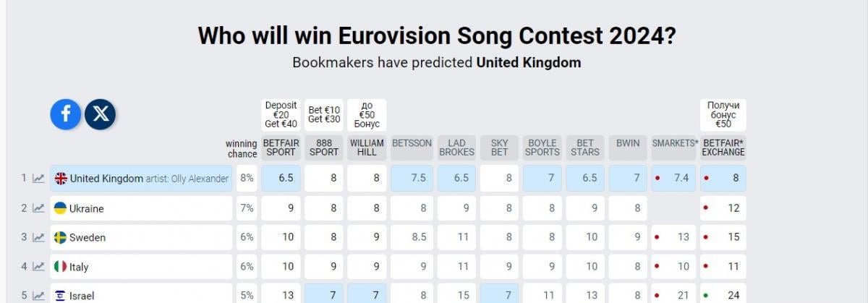
Task: Open the Betfair Exchange column header
Action: click(x=723, y=148)
